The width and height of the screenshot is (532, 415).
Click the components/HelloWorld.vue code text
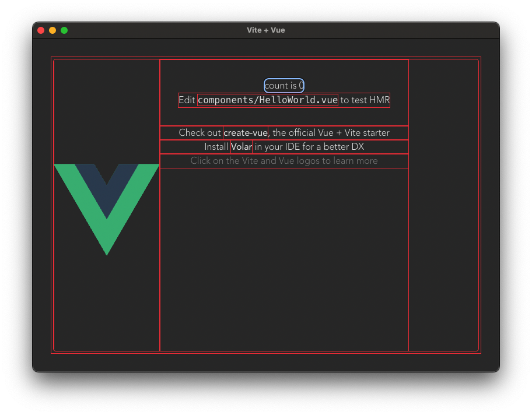[268, 100]
